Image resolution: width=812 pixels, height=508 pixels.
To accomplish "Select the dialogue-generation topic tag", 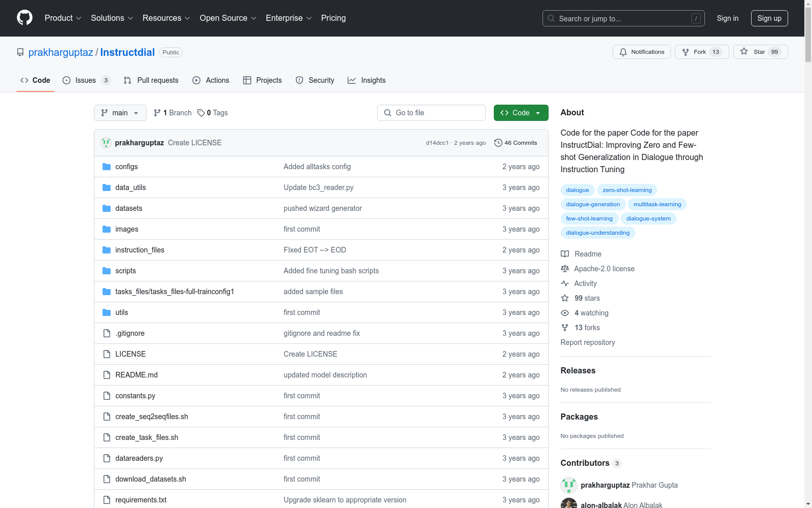I will 593,204.
